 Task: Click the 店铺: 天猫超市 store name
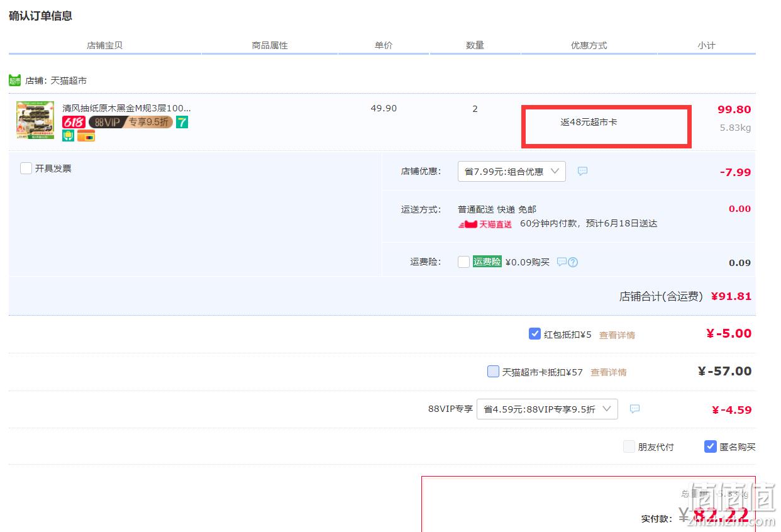click(x=56, y=80)
